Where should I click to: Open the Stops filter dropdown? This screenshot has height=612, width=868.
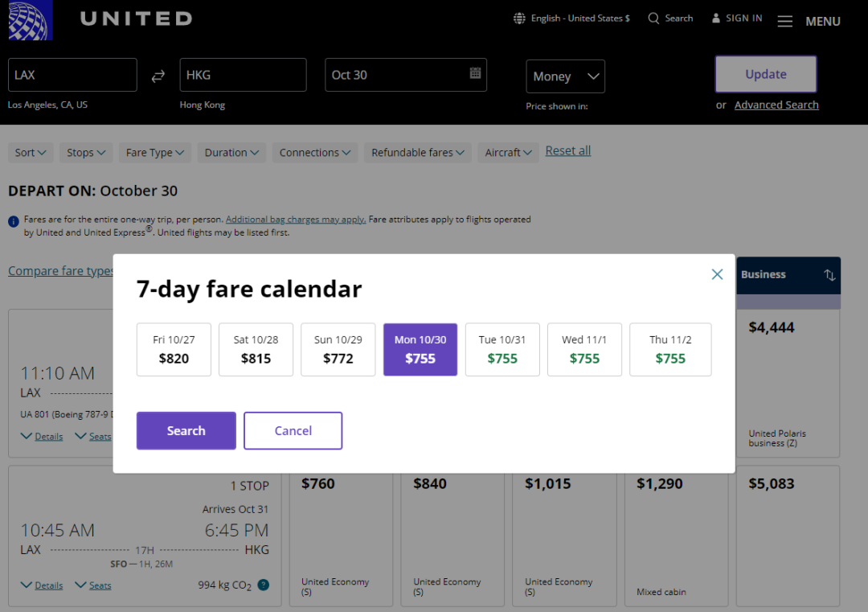(x=86, y=153)
